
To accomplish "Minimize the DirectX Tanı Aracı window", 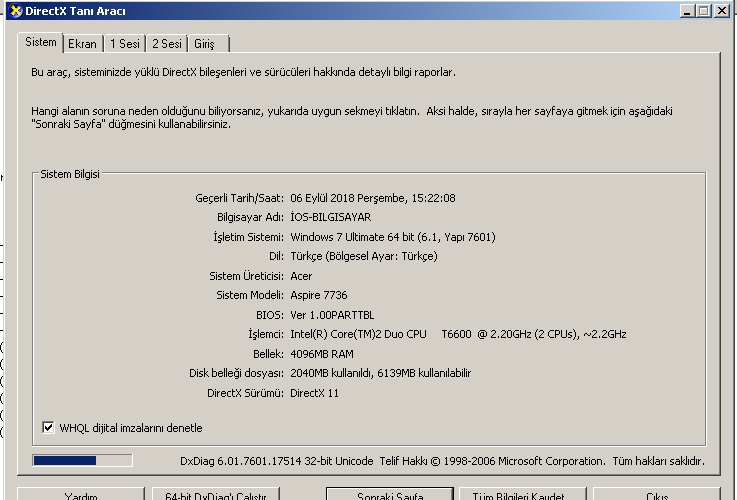I will 687,11.
